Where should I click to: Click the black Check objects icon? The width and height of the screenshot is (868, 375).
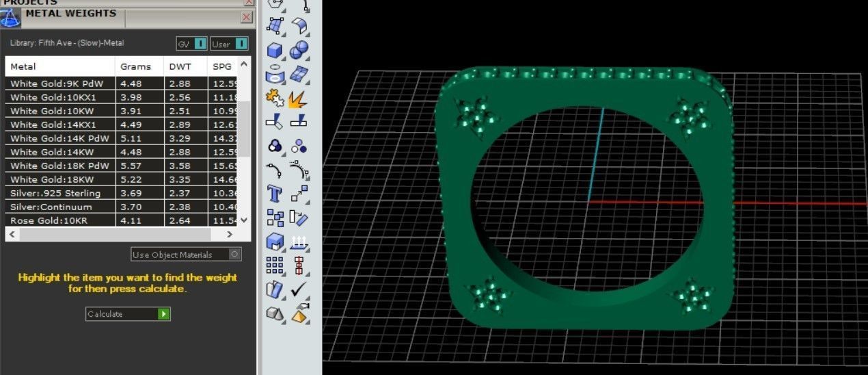click(299, 289)
